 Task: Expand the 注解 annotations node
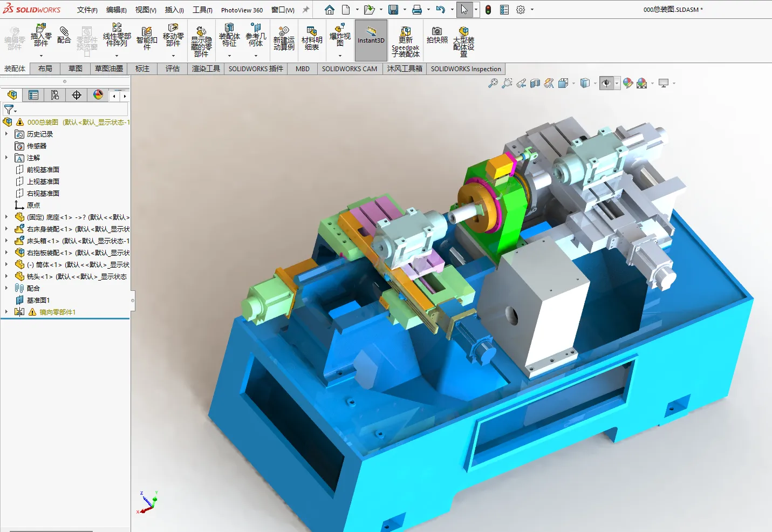6,158
